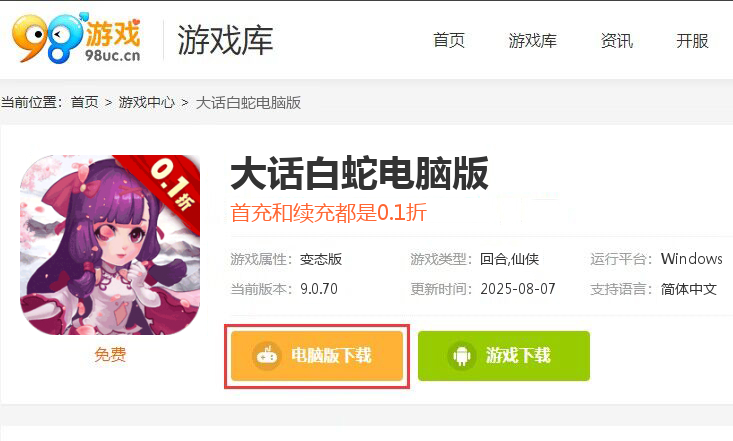Click the 大话白蛇电脑版 game title
733x441 pixels.
(359, 174)
